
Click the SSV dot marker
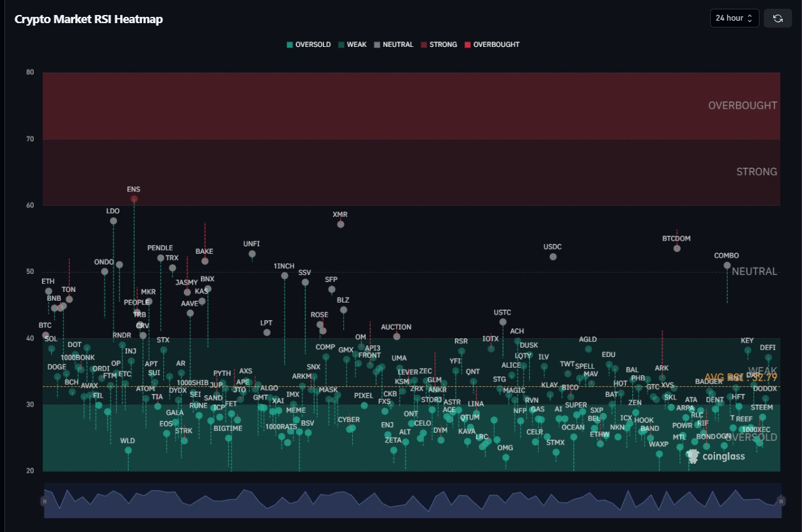[x=305, y=282]
